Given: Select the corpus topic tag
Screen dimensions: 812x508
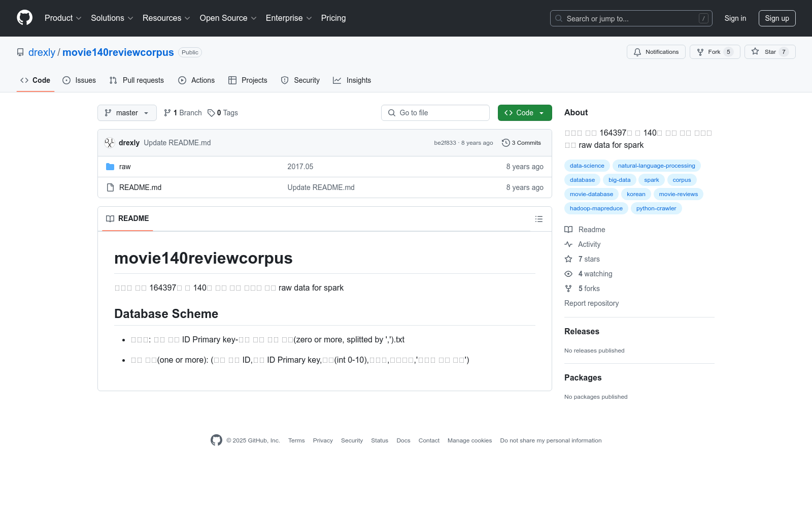Looking at the screenshot, I should pos(682,180).
